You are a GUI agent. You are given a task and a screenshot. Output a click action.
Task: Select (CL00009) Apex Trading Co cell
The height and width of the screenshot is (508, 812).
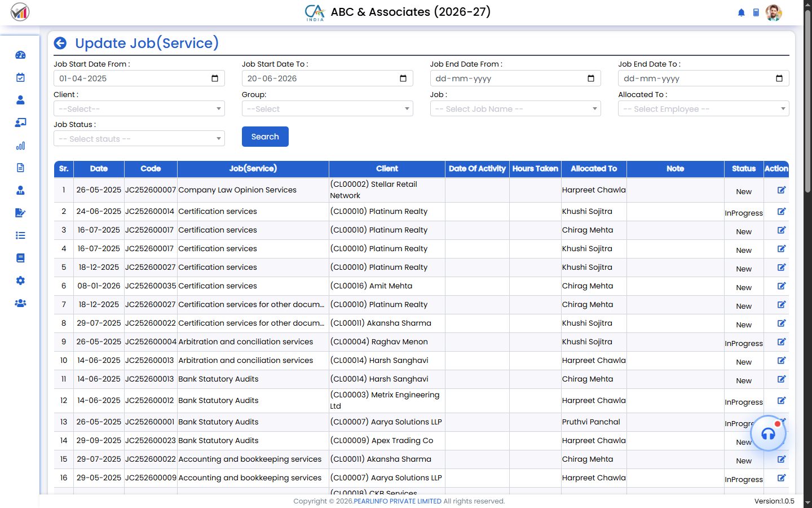coord(387,440)
